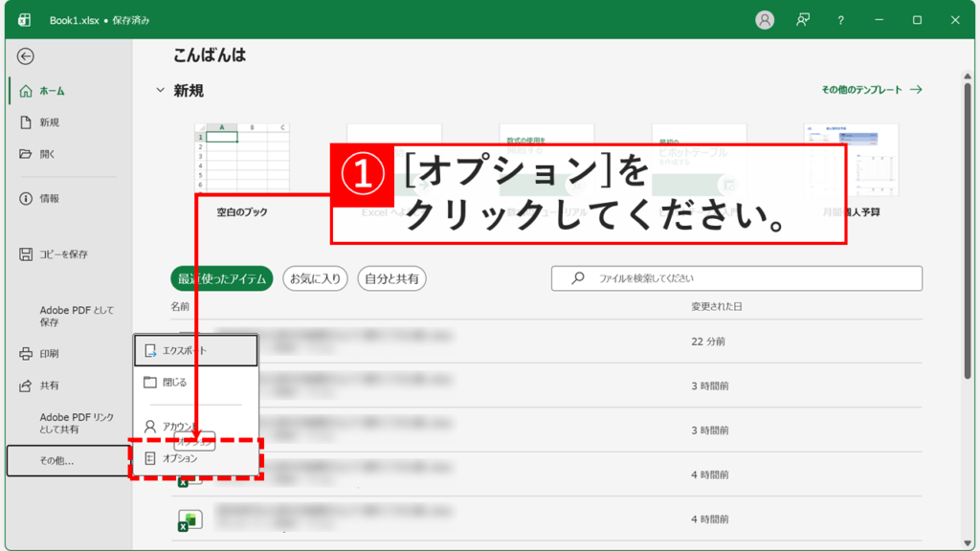The width and height of the screenshot is (980, 551).
Task: Click the その他... sidebar item
Action: [x=68, y=460]
